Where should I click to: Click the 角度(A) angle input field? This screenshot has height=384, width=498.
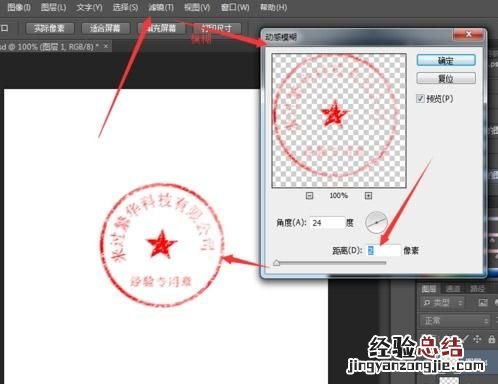tap(327, 223)
